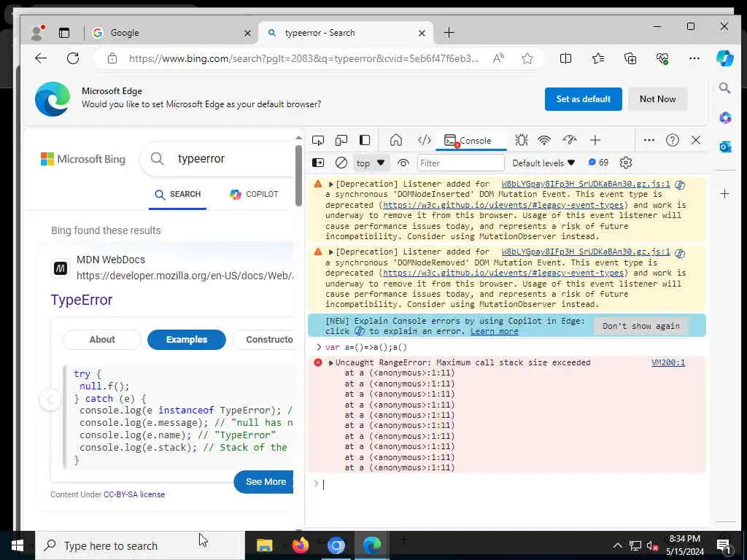Select the About pill
This screenshot has height=560, width=747.
tap(102, 340)
